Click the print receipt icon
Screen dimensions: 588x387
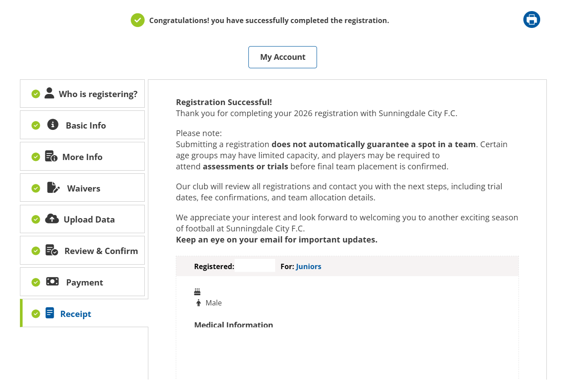click(531, 20)
